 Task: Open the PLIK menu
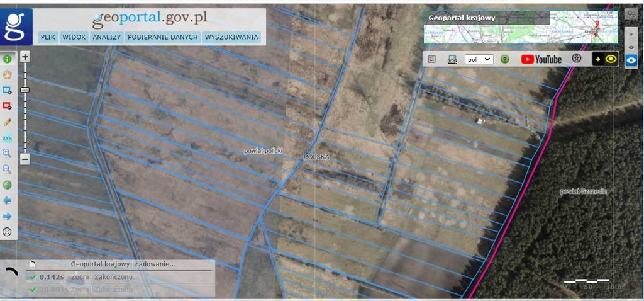(48, 37)
